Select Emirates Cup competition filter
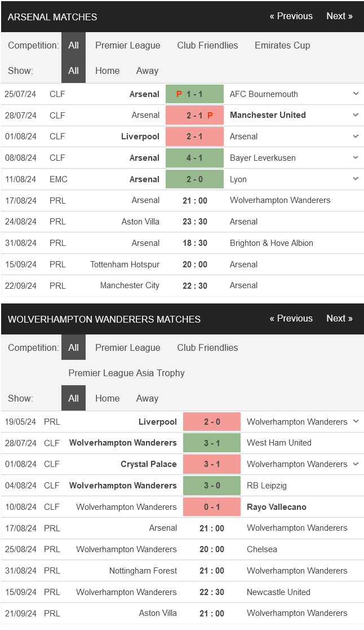This screenshot has width=364, height=630. point(282,45)
